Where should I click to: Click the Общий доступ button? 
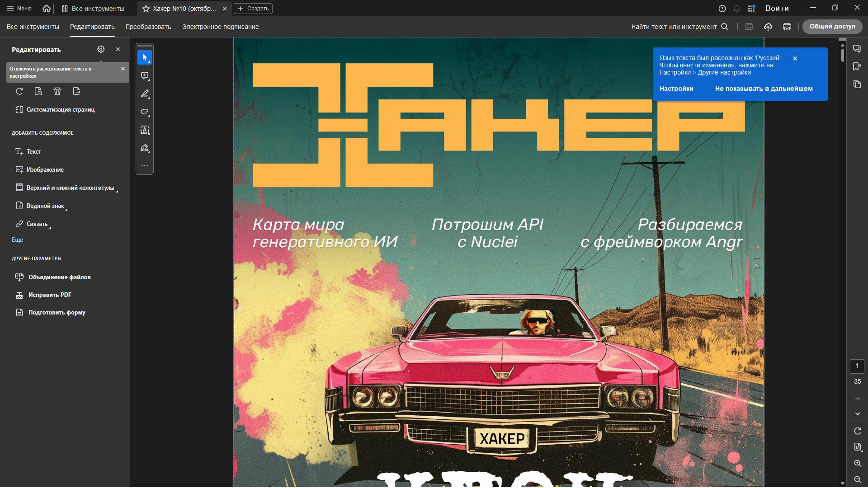(832, 26)
